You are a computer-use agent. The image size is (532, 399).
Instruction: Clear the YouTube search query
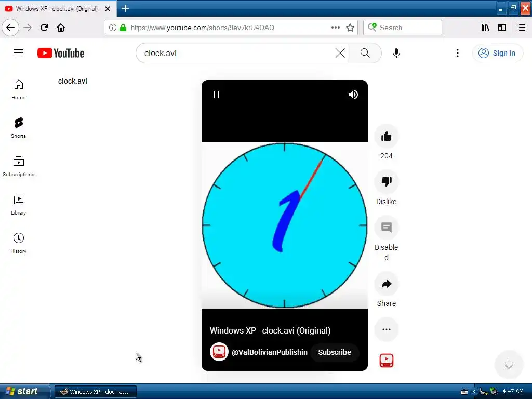point(340,53)
